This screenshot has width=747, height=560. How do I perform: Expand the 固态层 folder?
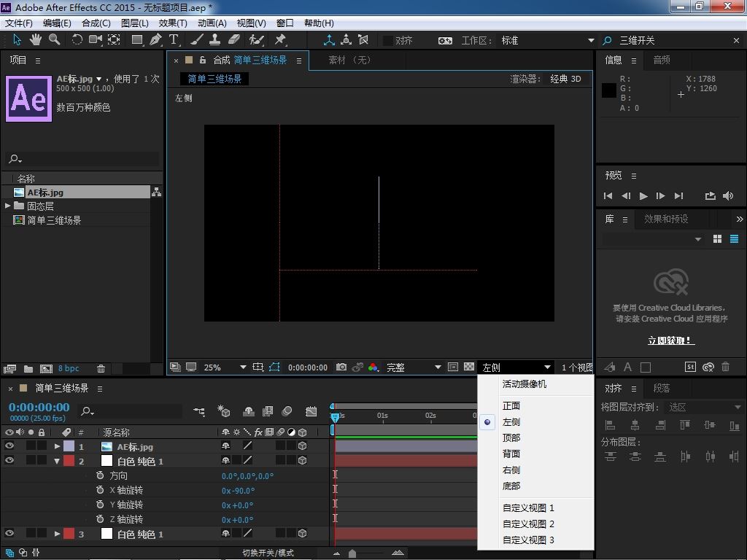(8, 206)
